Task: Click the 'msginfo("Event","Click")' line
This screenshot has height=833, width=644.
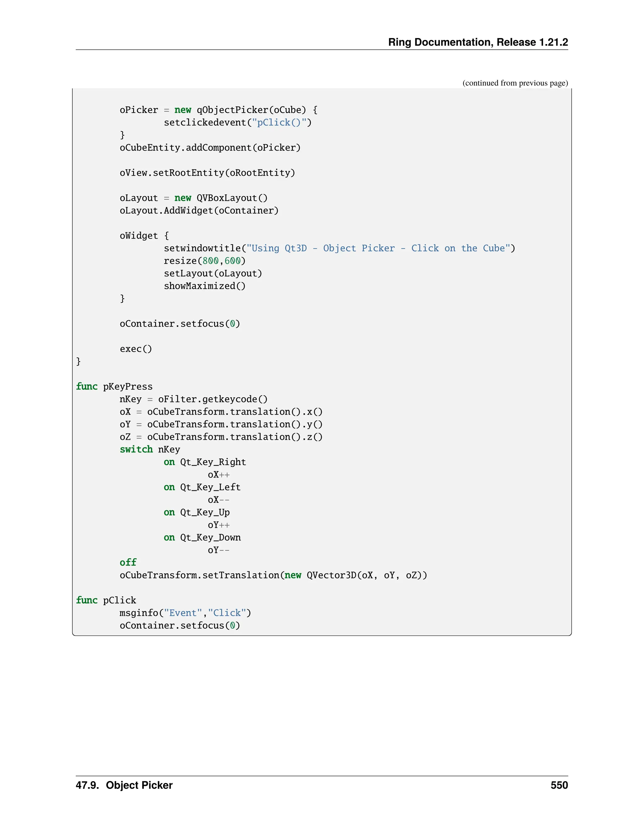Action: tap(185, 613)
